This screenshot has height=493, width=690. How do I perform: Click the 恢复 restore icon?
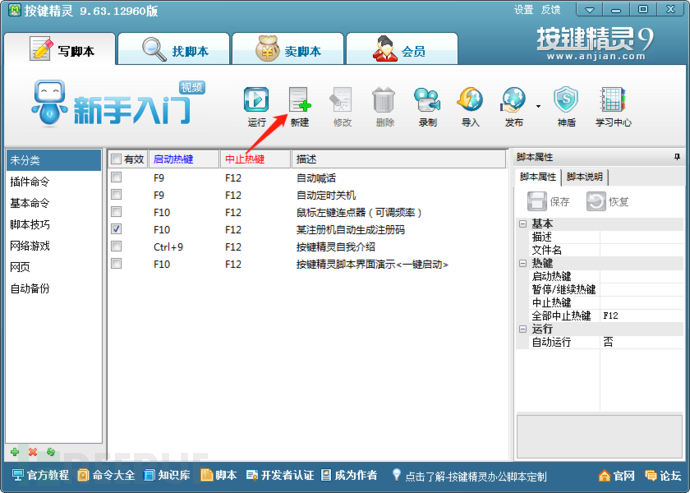pyautogui.click(x=596, y=202)
